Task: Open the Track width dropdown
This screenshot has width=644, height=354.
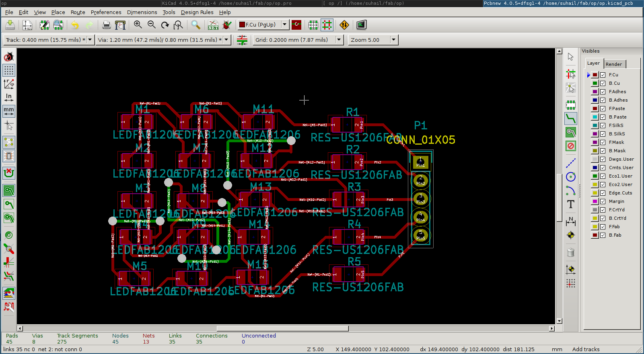Action: (90, 40)
